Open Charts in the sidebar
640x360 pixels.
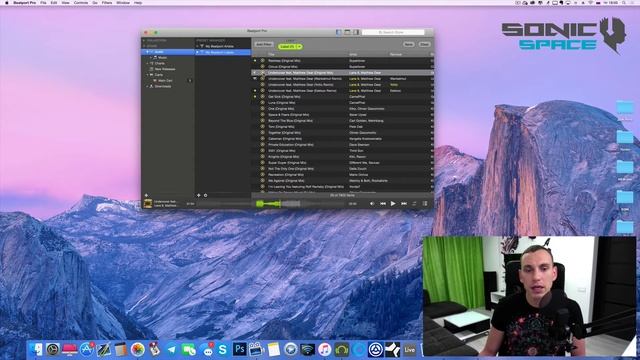click(160, 63)
